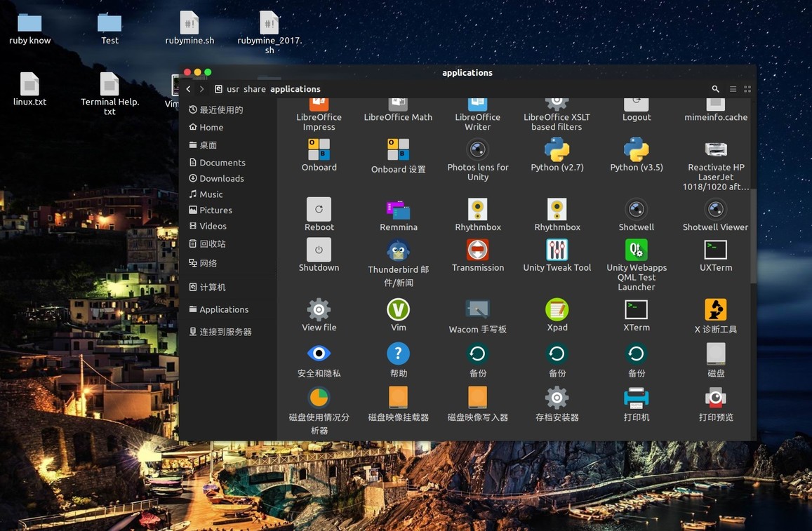Image resolution: width=812 pixels, height=531 pixels.
Task: Launch Vim editor icon
Action: pyautogui.click(x=398, y=309)
